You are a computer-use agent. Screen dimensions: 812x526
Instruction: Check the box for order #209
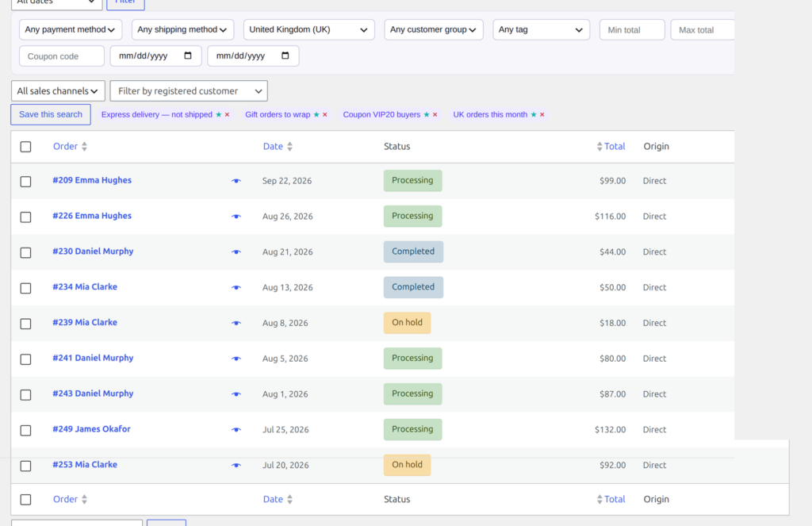click(25, 182)
